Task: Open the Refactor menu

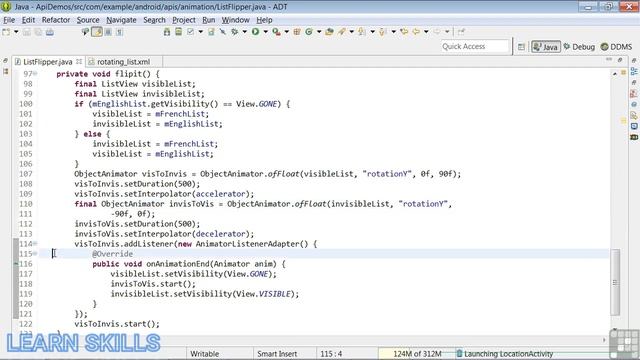Action: 56,20
